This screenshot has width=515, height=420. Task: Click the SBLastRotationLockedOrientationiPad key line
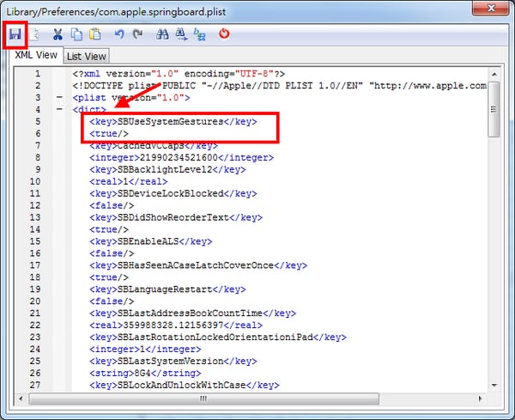(218, 338)
